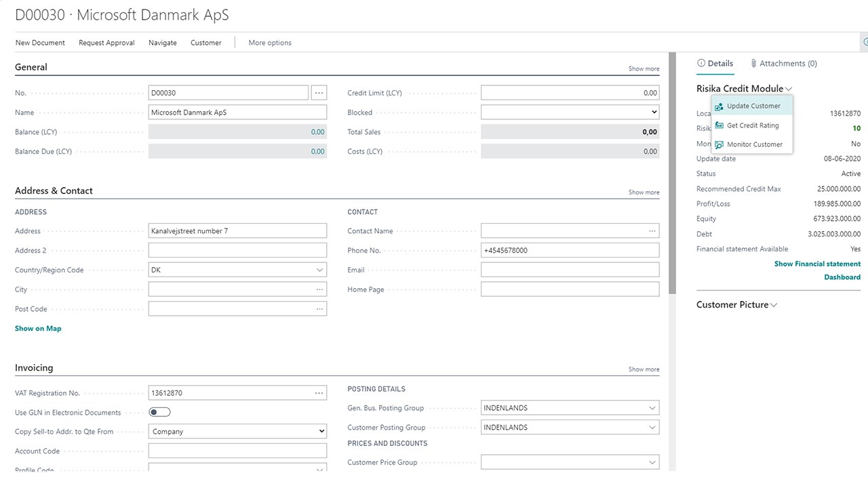Click Show Financial statement link
The image size is (868, 488).
817,264
